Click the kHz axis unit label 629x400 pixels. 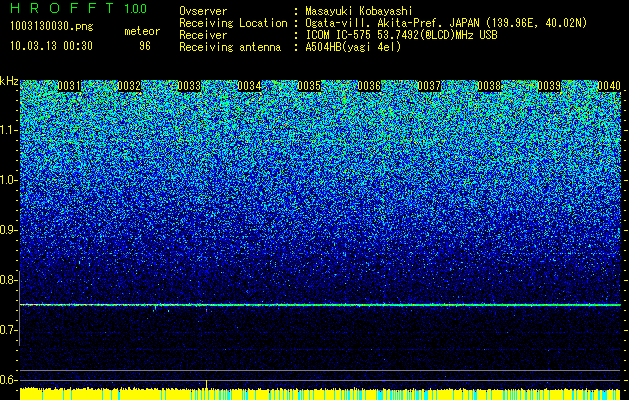pyautogui.click(x=9, y=82)
